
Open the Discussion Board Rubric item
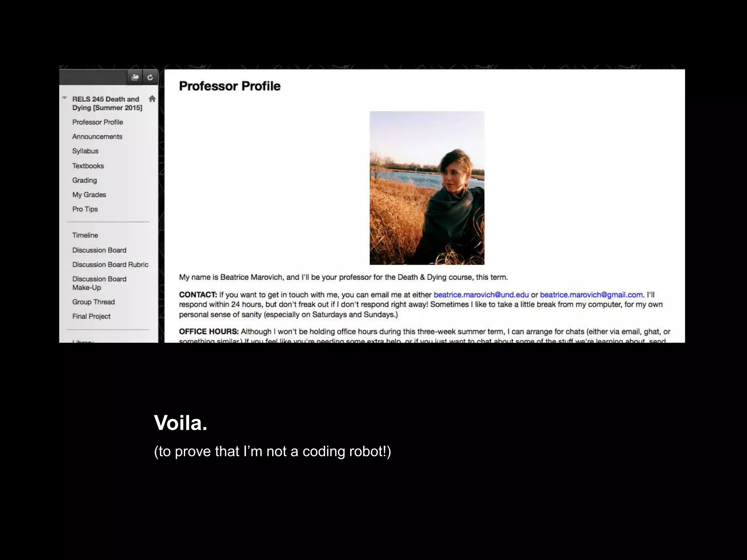110,265
